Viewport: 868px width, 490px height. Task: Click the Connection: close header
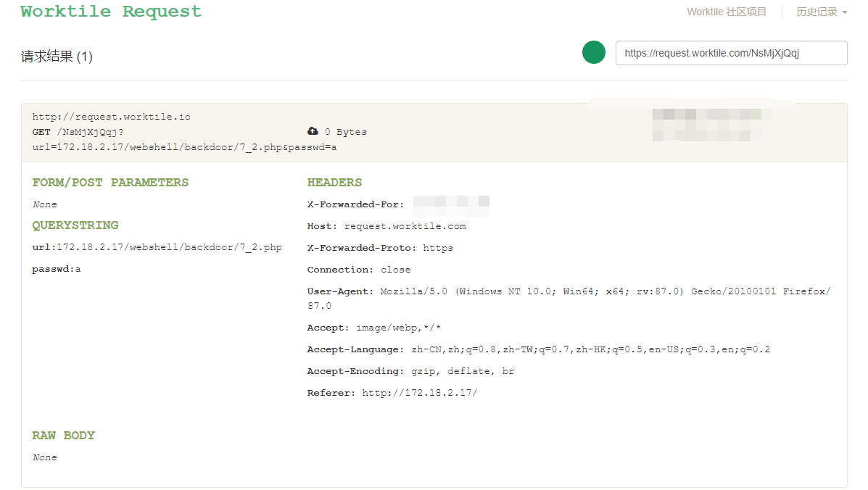(x=359, y=270)
